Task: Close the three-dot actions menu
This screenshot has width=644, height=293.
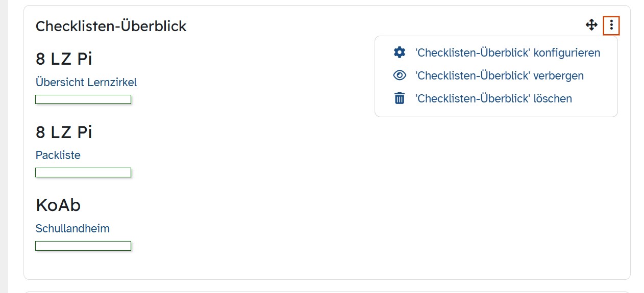Action: tap(611, 25)
